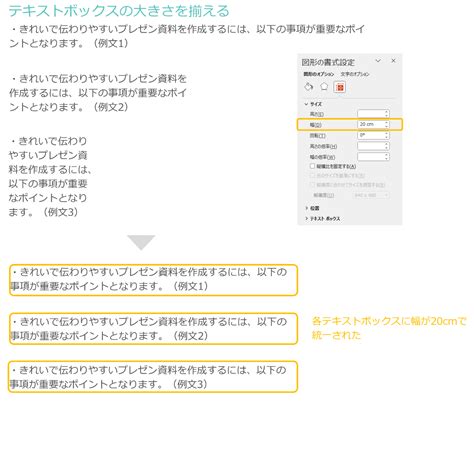Open the 解像度 resolution dropdown
474x451 pixels.
pos(371,195)
